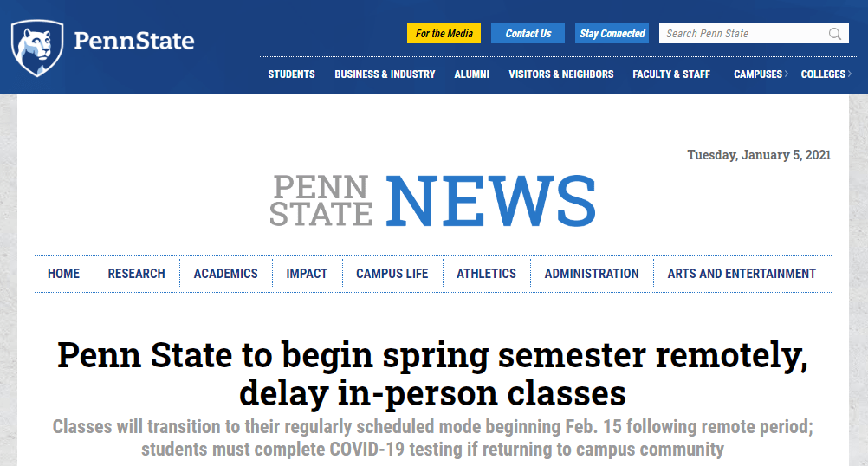The height and width of the screenshot is (466, 868).
Task: Switch to the Research news section
Action: 136,274
